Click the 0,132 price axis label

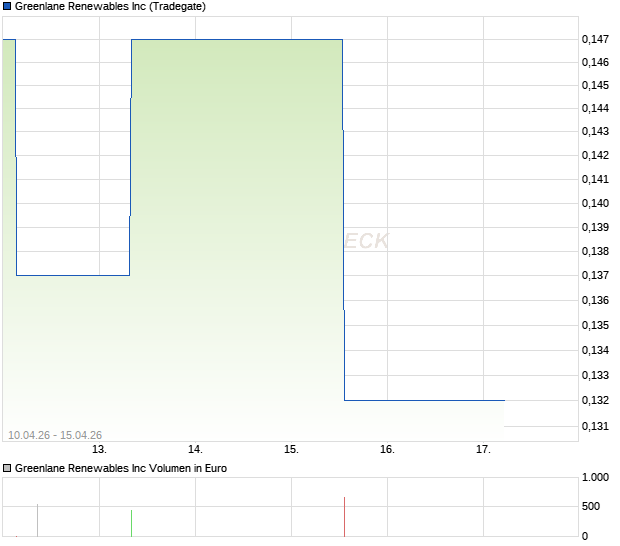click(595, 401)
